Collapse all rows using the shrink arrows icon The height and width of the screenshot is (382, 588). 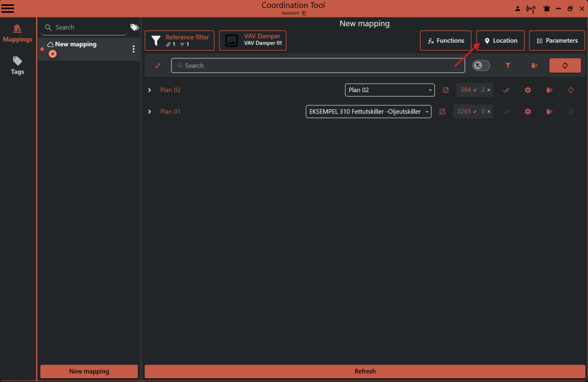(158, 65)
